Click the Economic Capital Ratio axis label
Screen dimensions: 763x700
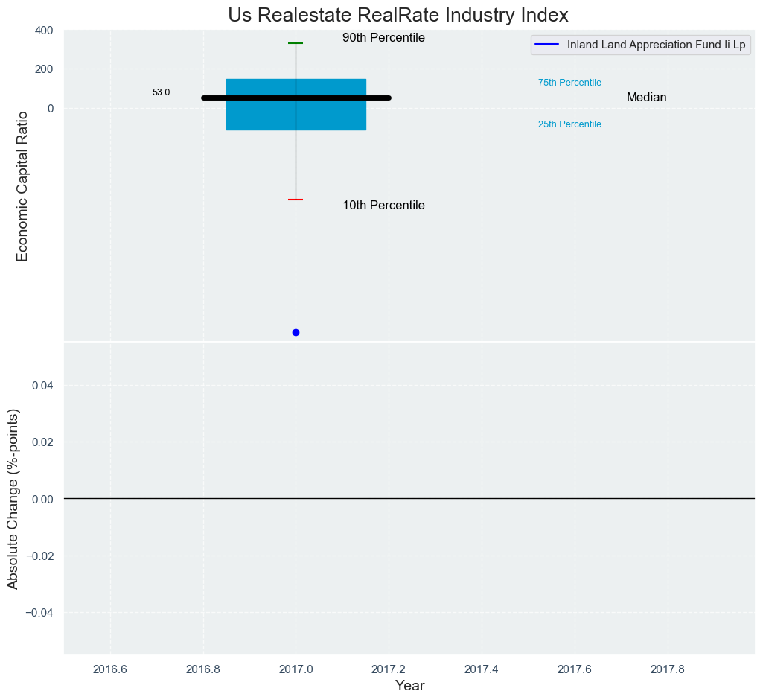(22, 186)
